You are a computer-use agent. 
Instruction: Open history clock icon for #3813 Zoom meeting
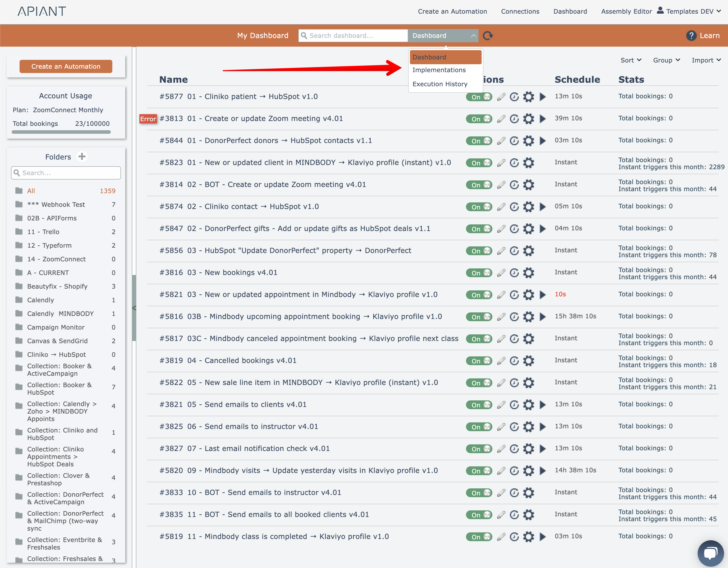[x=514, y=119]
